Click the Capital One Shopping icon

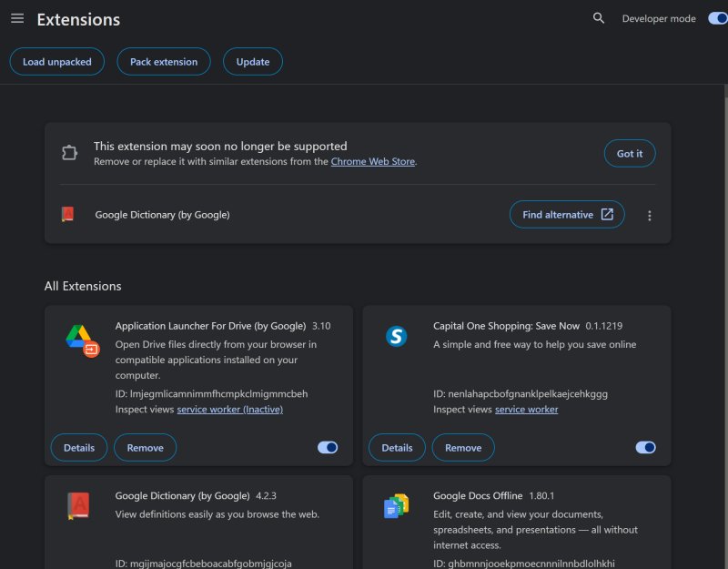[395, 336]
